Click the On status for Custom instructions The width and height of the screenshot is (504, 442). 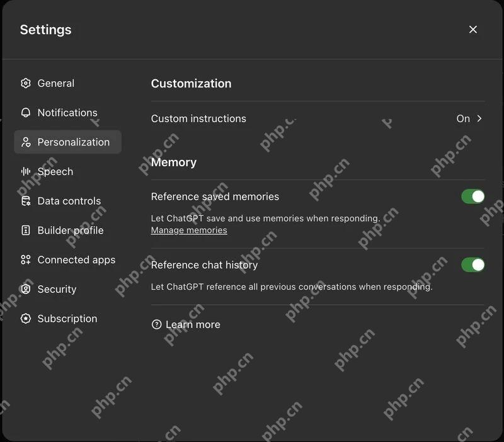[463, 118]
